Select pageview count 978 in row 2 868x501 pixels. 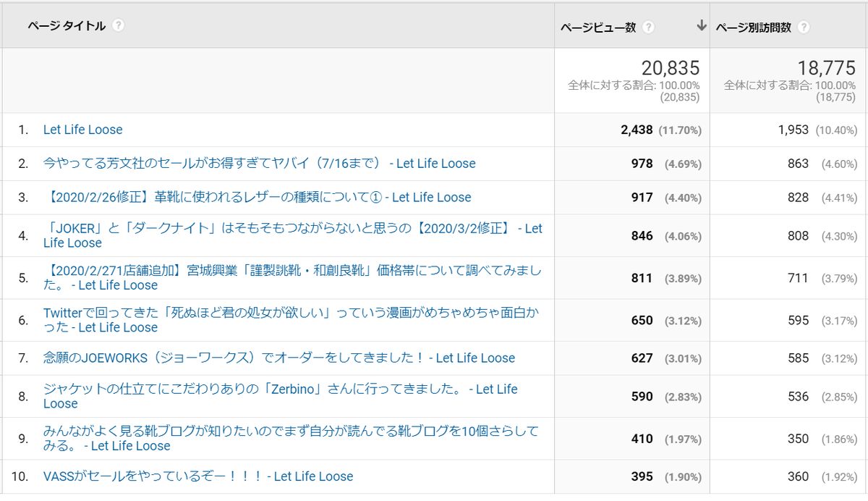[642, 164]
